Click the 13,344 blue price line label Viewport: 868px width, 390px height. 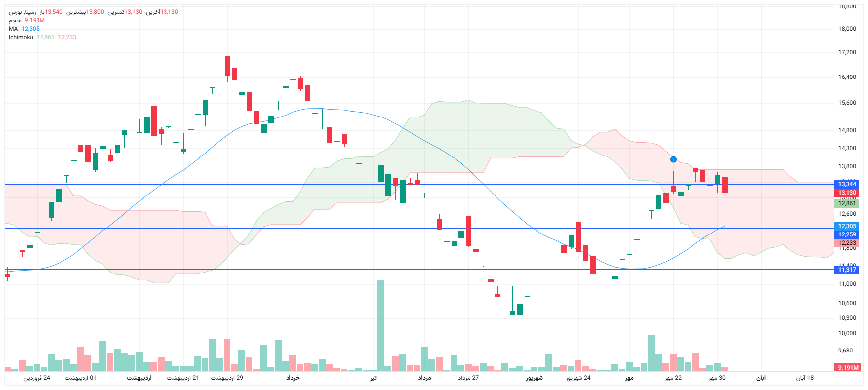coord(847,184)
